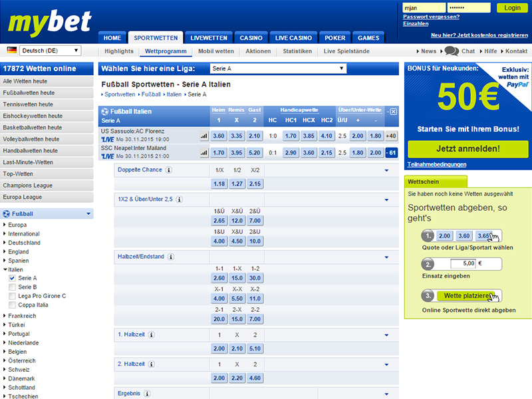Open statistics icon for SSC Neapel:Inter Mailand
Screen dimensions: 532x399
click(204, 153)
